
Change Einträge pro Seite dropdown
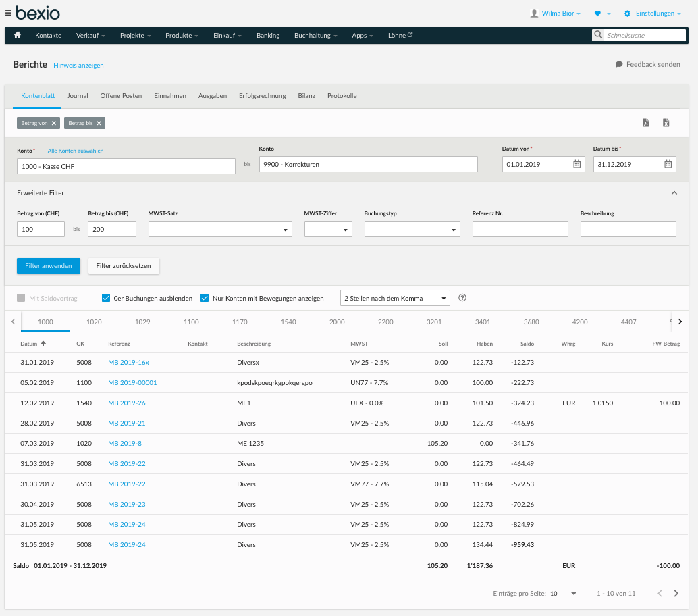[x=564, y=593]
